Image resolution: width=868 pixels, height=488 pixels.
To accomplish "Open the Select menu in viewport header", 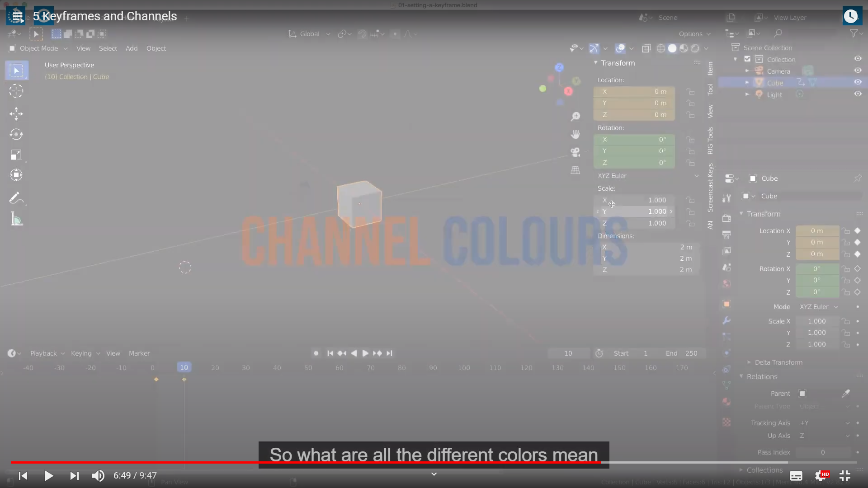I will (108, 48).
